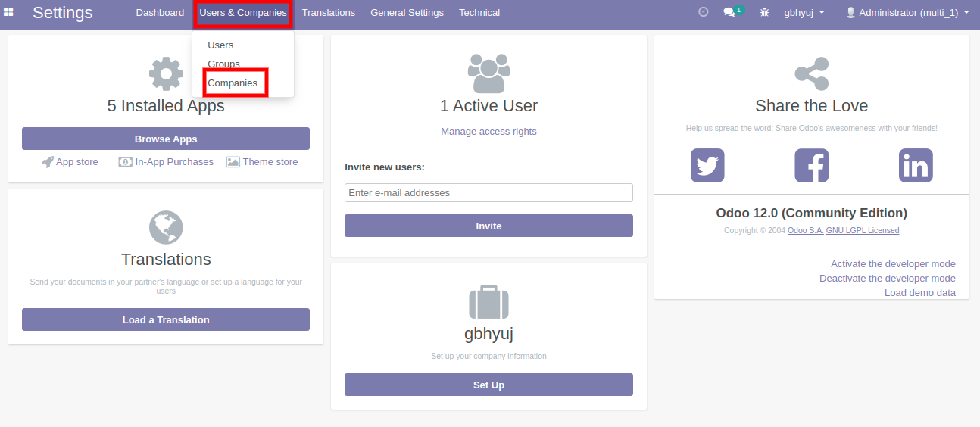
Task: Collapse the Users & Companies menu
Action: 243,13
